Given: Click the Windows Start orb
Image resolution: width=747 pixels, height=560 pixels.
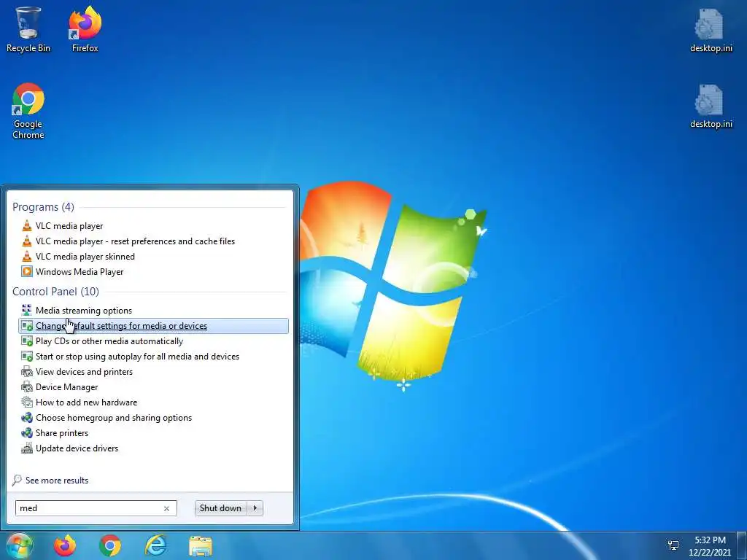Looking at the screenshot, I should pos(19,545).
